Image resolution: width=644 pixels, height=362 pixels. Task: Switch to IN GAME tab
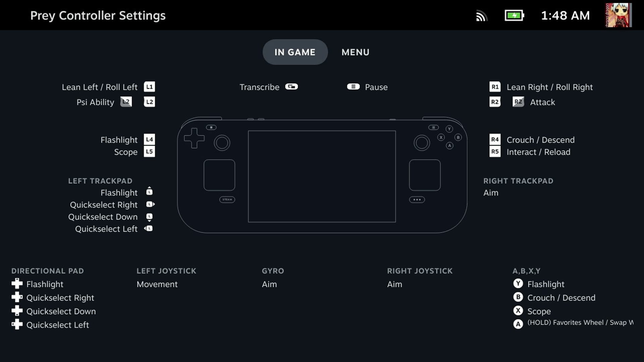(295, 52)
